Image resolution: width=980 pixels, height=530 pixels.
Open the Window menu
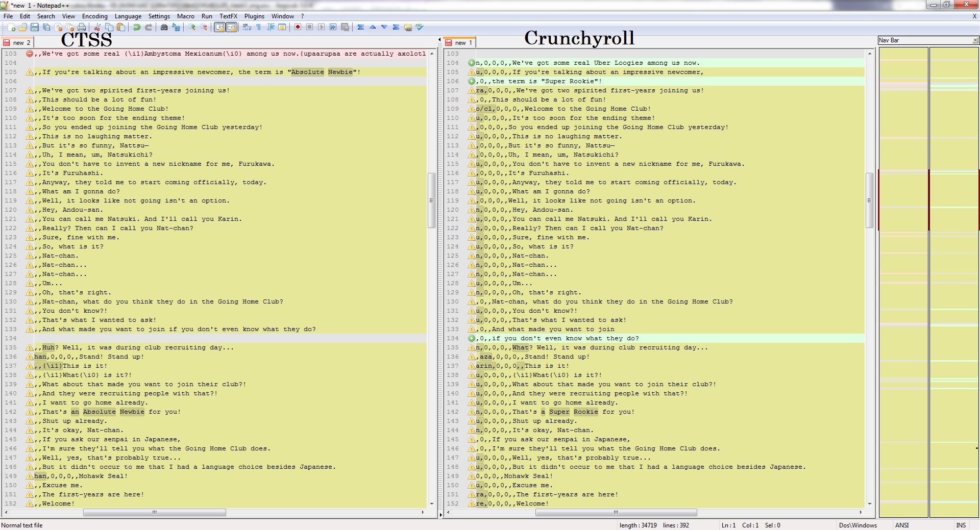click(283, 16)
